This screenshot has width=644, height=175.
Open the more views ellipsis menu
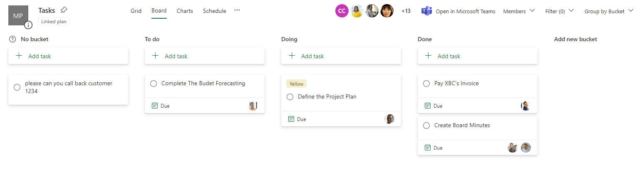(237, 11)
